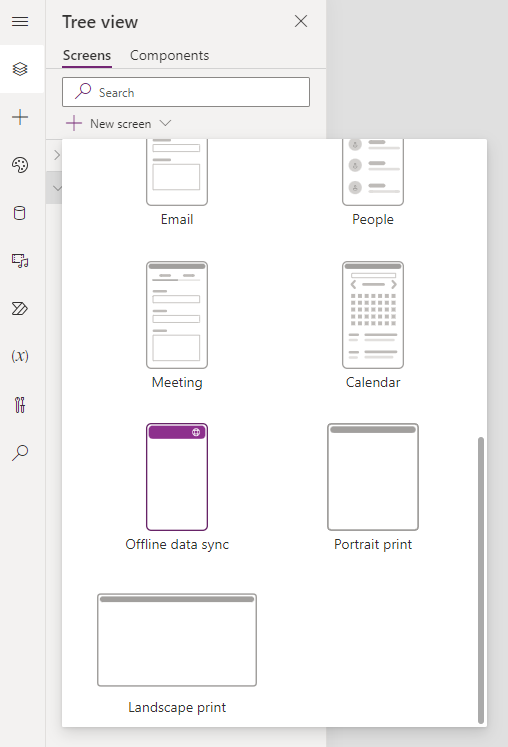Select the Tree view layers icon
The image size is (508, 747).
[20, 69]
